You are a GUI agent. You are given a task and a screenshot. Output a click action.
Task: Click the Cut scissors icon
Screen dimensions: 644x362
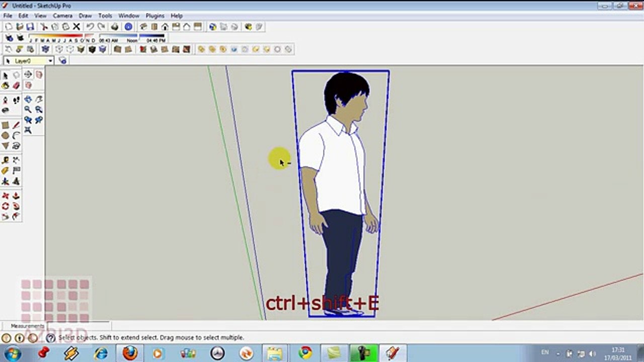44,27
